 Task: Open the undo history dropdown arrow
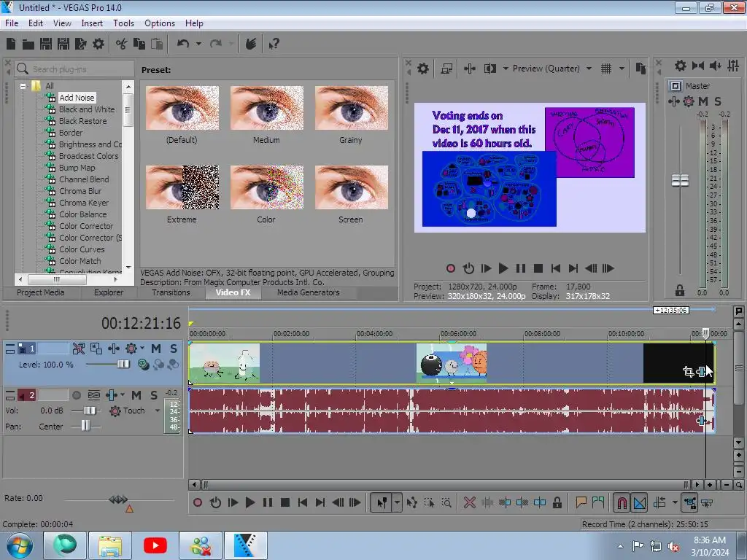click(x=198, y=44)
